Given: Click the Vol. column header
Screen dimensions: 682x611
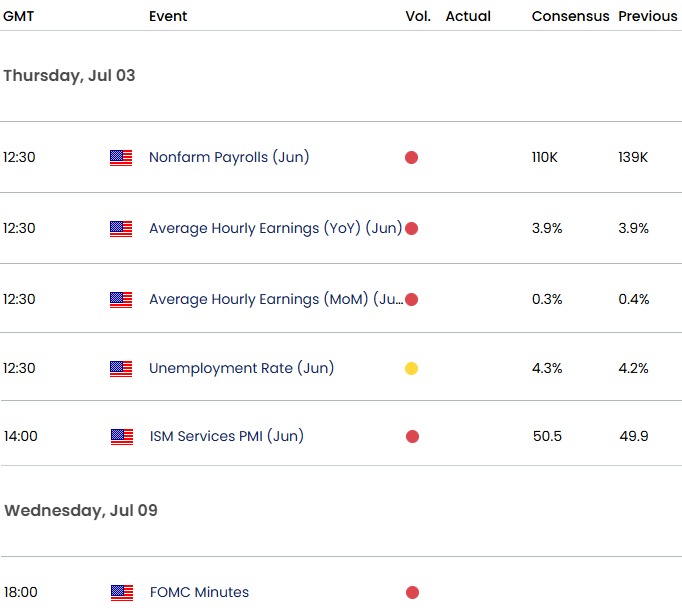Looking at the screenshot, I should point(418,16).
